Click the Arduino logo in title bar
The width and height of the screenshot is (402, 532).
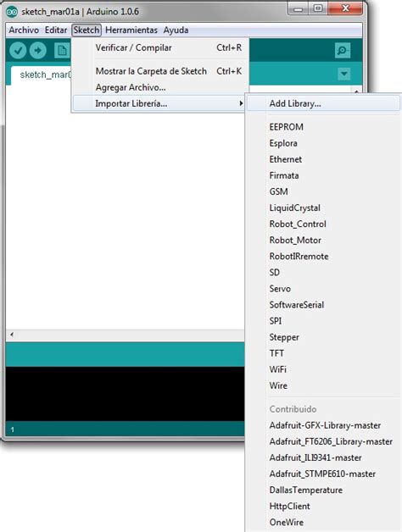coord(12,12)
